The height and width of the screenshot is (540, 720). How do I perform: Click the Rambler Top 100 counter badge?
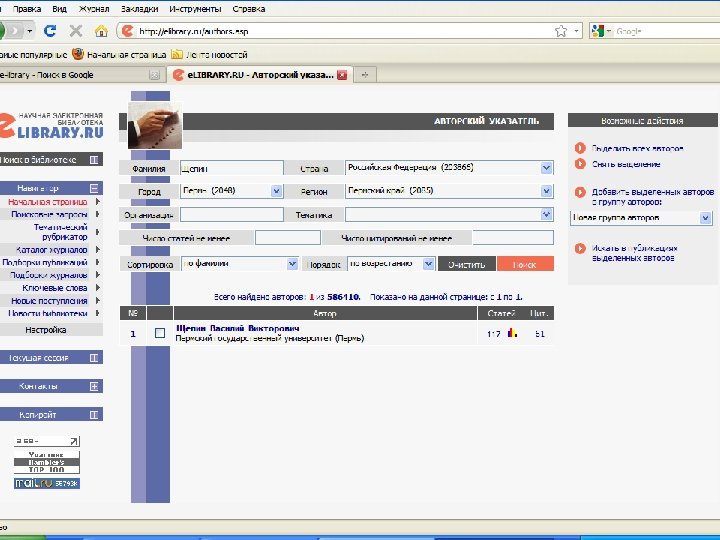click(x=46, y=461)
